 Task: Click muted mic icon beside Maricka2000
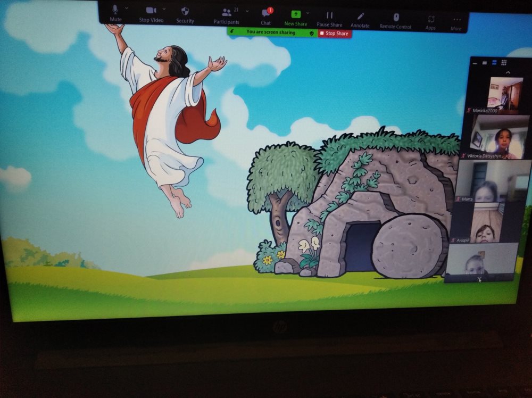[x=469, y=110]
